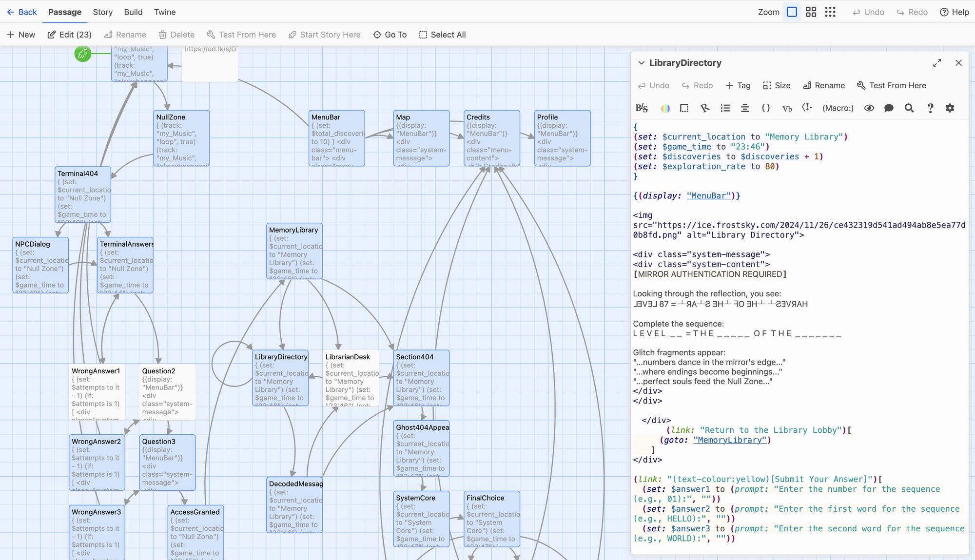Open the Macro builder dropdown

pyautogui.click(x=838, y=108)
